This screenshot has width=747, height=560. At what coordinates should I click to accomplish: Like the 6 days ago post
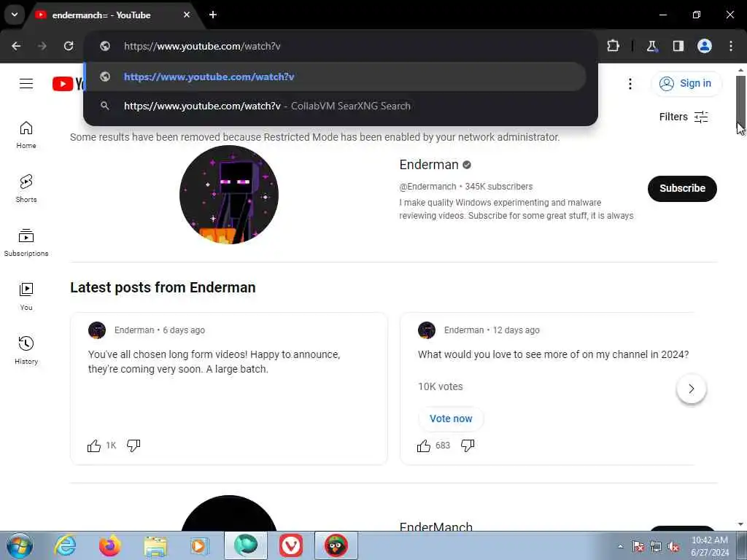point(94,446)
